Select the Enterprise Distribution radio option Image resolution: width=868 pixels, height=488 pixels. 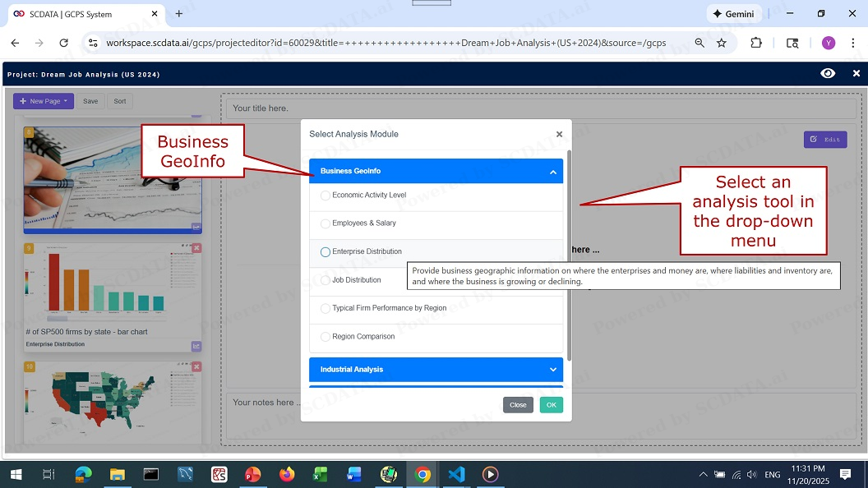[x=325, y=252]
